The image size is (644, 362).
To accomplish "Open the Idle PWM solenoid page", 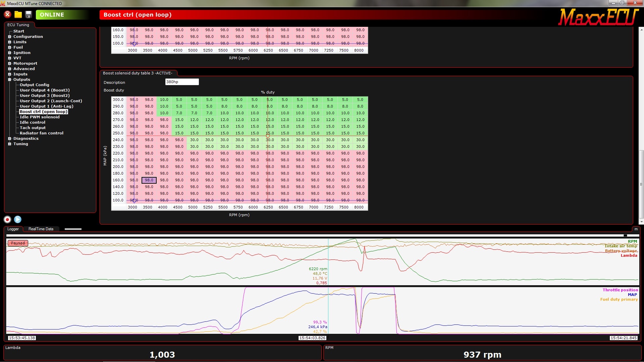I will coord(40,117).
